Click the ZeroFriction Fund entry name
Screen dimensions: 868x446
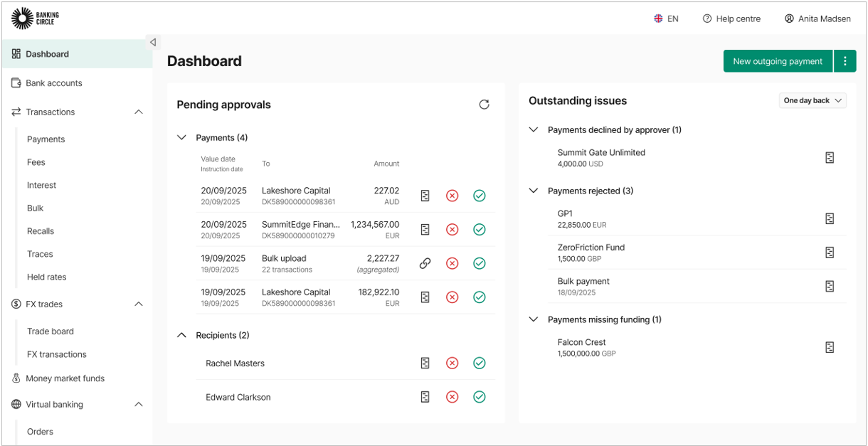591,248
